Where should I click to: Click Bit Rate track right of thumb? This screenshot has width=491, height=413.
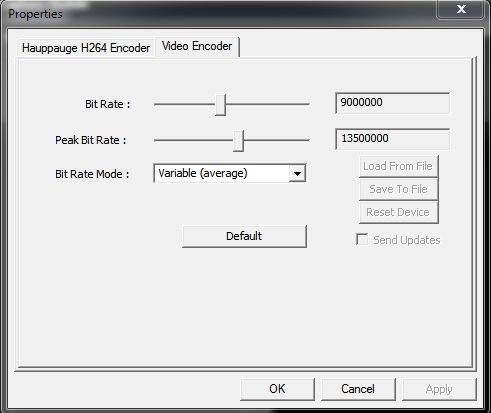tap(268, 104)
